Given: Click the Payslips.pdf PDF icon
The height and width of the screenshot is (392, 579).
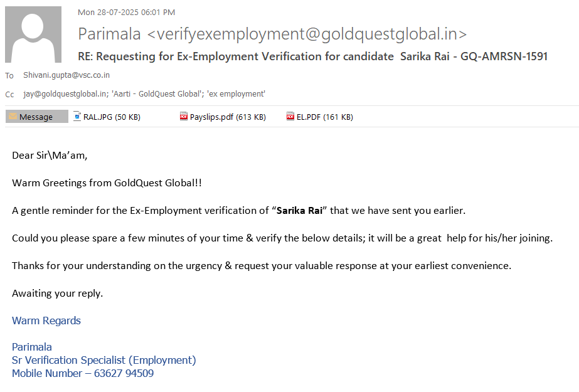Looking at the screenshot, I should pyautogui.click(x=184, y=117).
